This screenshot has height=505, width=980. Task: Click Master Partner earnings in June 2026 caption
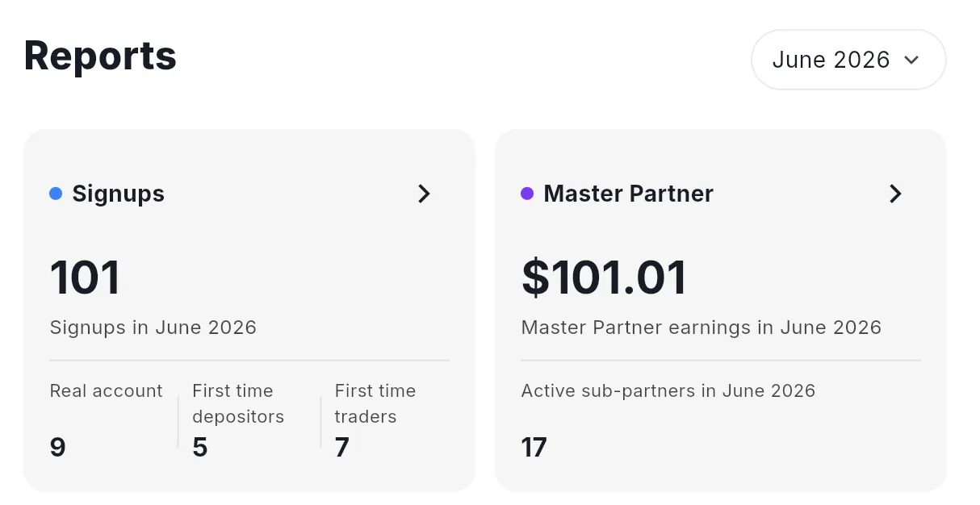[x=701, y=328]
